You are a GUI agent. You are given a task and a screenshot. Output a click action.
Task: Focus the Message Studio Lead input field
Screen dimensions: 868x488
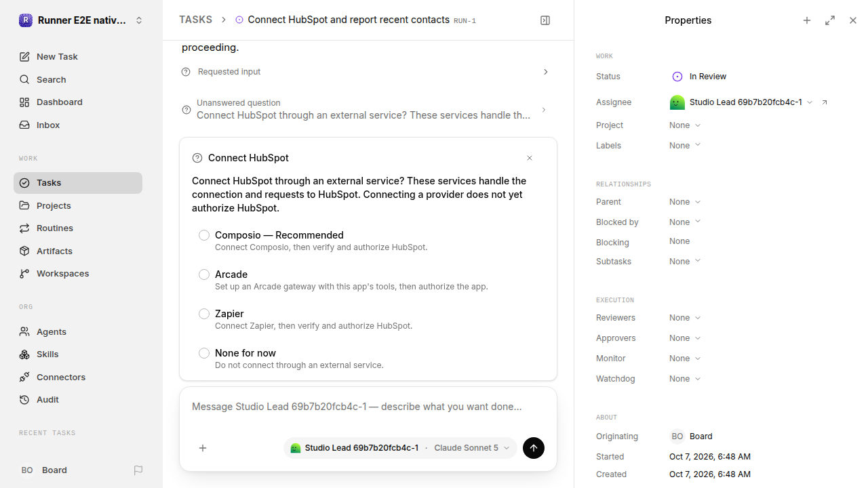pos(368,407)
